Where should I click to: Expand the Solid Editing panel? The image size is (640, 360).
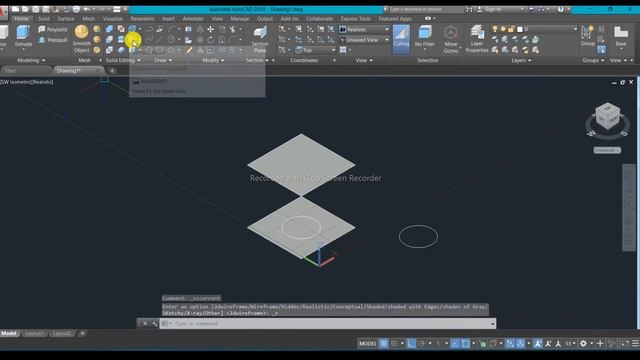coord(123,60)
